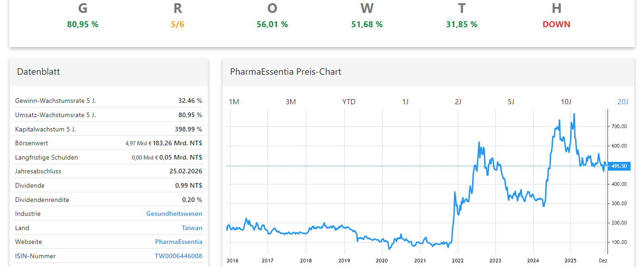
Task: Select the 2J time range
Action: coord(458,101)
